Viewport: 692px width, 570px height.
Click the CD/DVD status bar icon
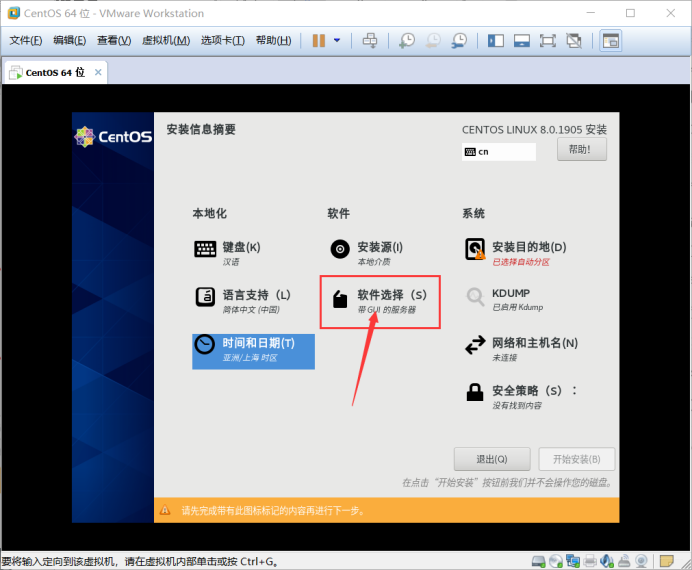tap(556, 561)
